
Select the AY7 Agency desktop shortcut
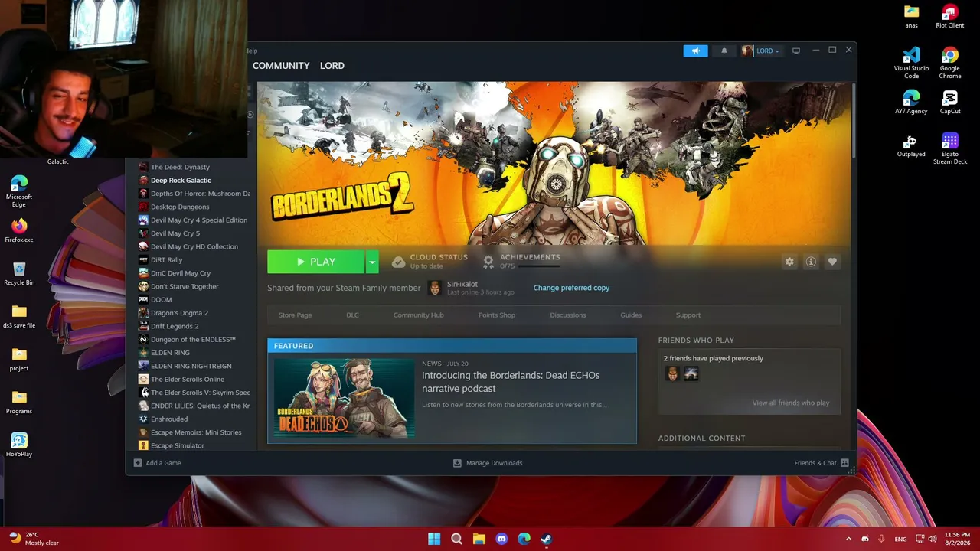tap(911, 102)
